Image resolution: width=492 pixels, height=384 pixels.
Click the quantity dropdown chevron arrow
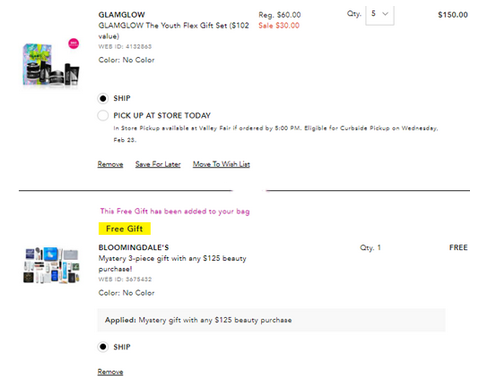[x=385, y=14]
